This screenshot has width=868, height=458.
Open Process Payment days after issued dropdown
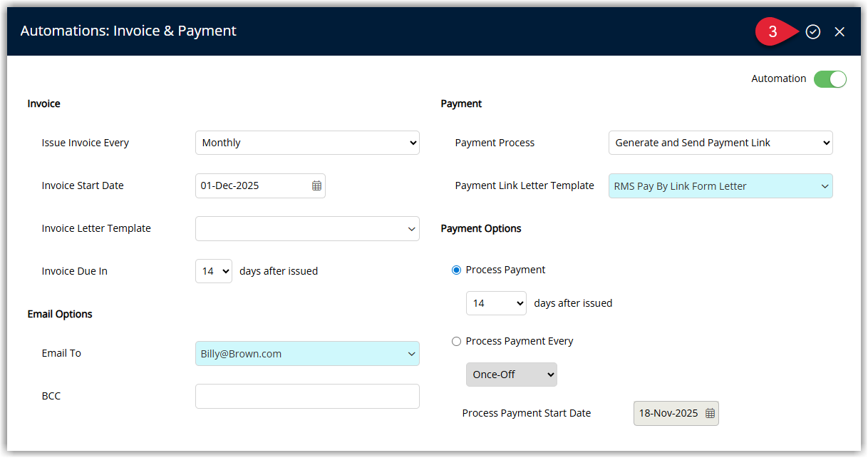pyautogui.click(x=496, y=303)
